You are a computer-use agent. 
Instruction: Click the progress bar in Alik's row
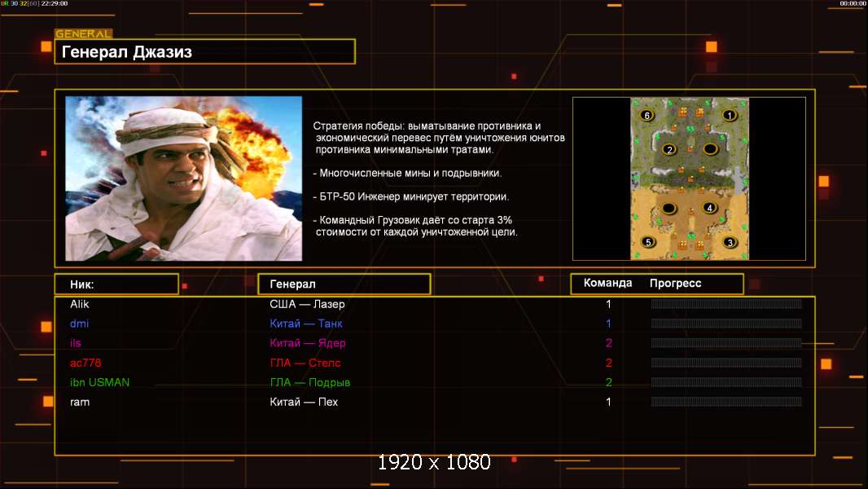click(726, 303)
